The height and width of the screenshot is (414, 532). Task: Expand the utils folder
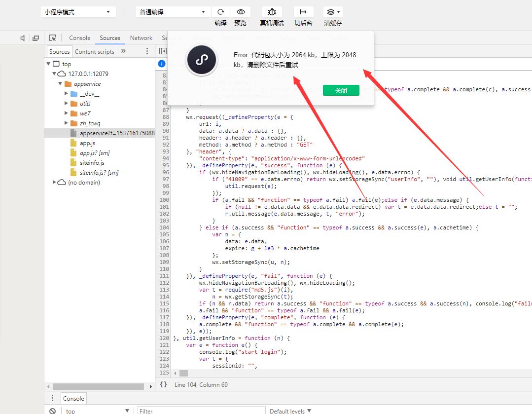pos(66,103)
